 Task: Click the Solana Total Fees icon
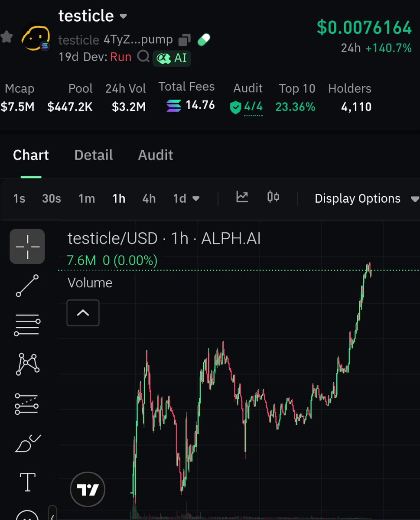coord(174,105)
